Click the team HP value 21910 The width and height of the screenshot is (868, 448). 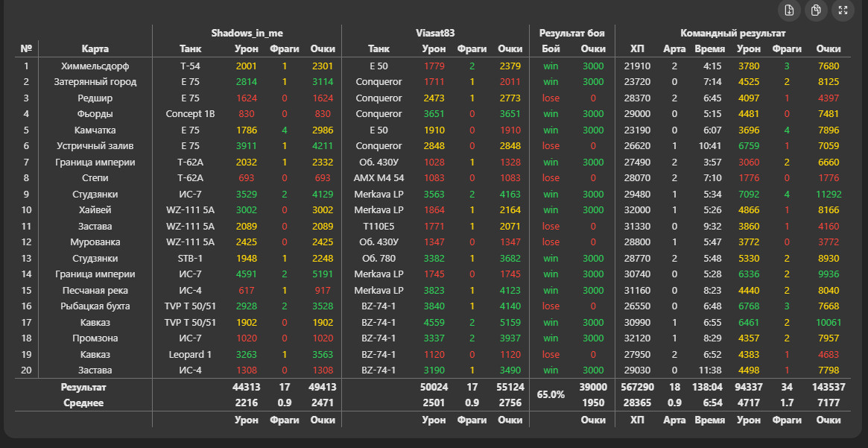click(x=637, y=66)
